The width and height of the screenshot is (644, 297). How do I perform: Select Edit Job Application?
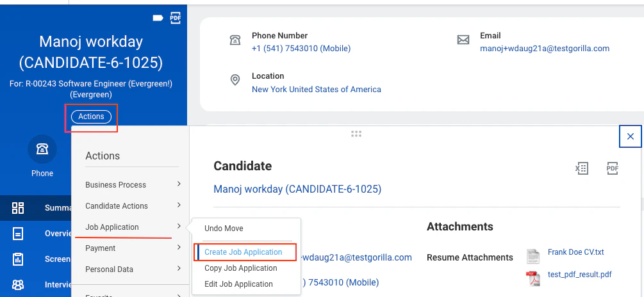click(x=238, y=284)
